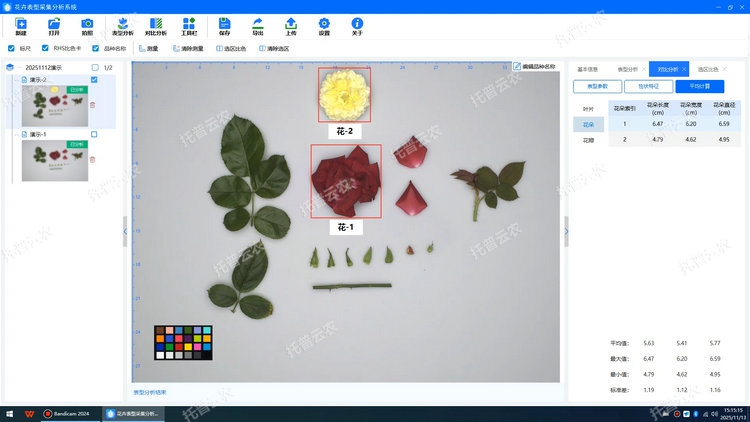
Task: Open the 对比分析 comparison tool
Action: click(x=156, y=26)
